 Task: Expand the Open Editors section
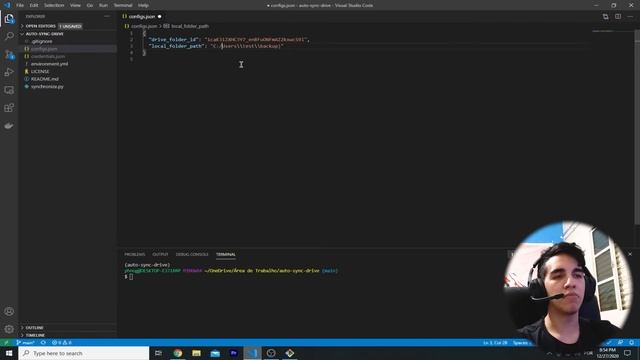pos(40,26)
